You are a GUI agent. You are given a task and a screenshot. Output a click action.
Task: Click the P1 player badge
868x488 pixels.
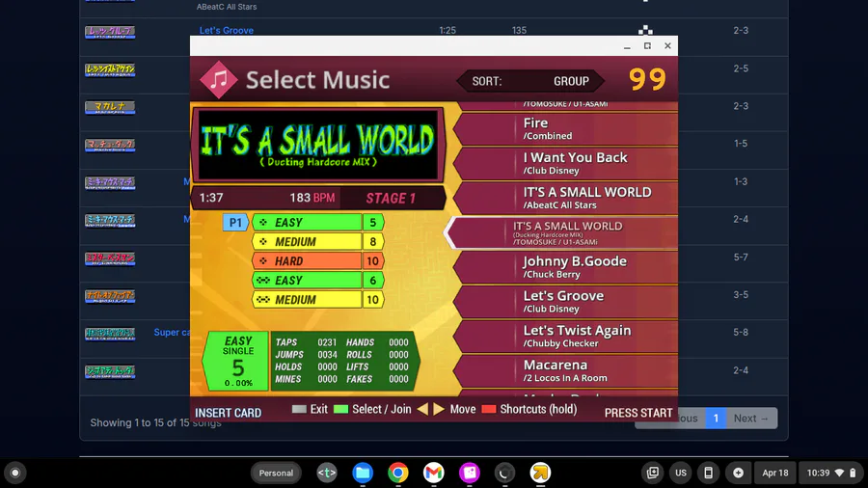pyautogui.click(x=235, y=223)
